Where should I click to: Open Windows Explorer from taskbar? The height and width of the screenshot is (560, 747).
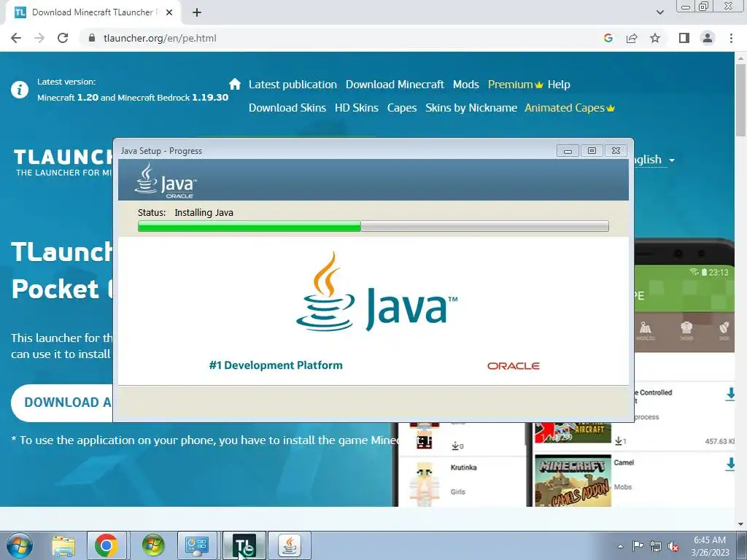[63, 545]
